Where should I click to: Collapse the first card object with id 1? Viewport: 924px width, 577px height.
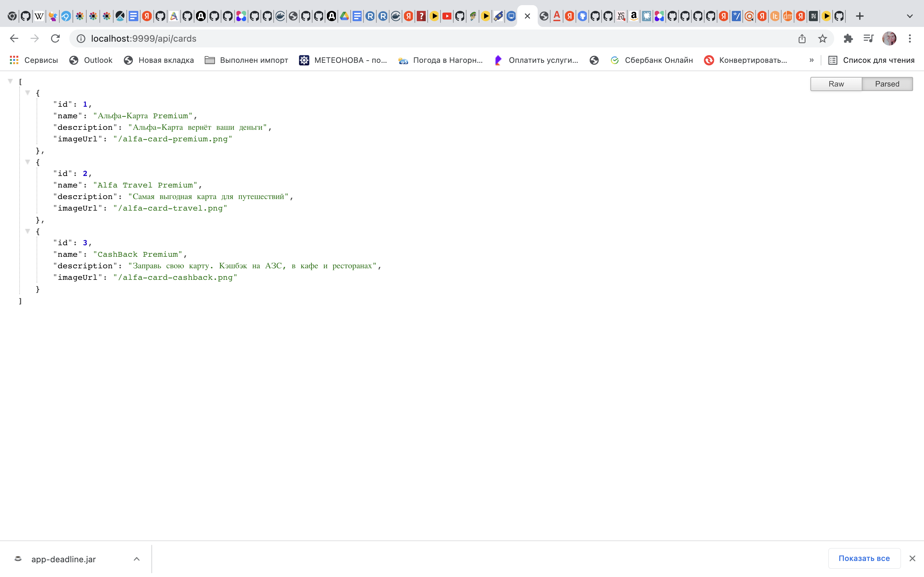28,93
